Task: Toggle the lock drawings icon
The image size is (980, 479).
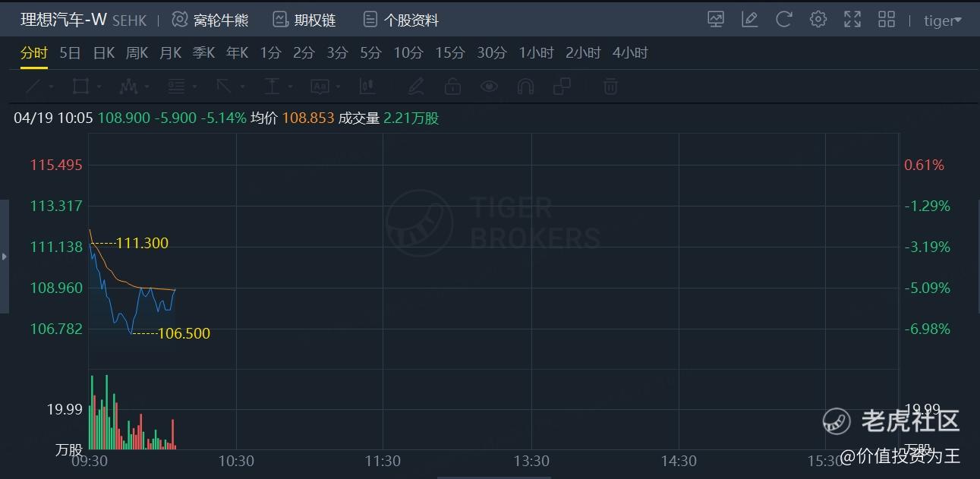Action: (x=452, y=87)
